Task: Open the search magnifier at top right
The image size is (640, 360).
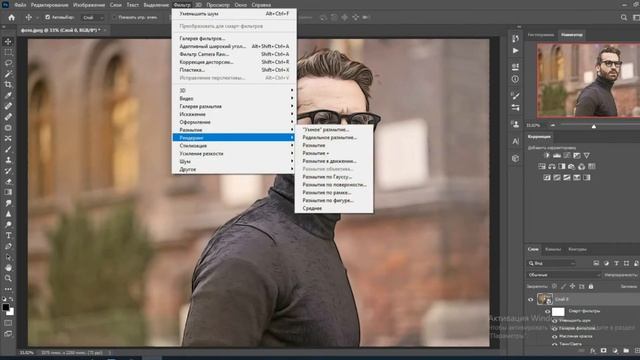Action: click(x=624, y=18)
